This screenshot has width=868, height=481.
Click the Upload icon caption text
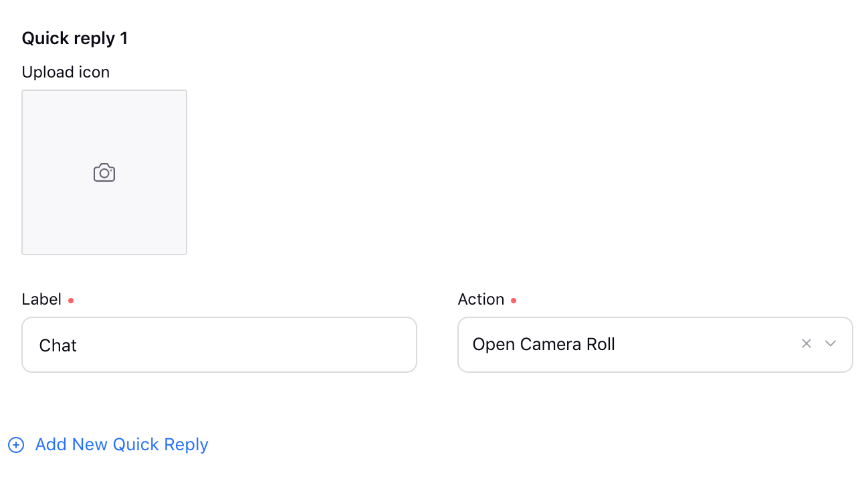(x=66, y=72)
